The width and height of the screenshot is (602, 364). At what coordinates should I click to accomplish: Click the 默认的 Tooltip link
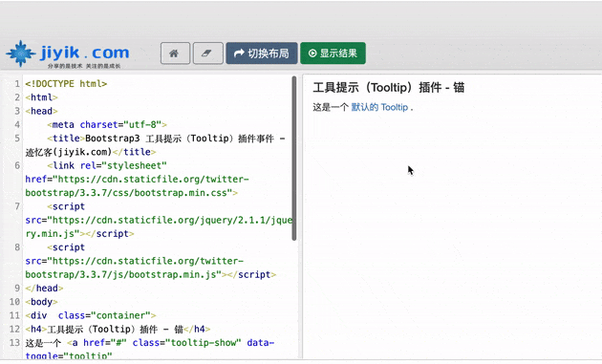click(x=379, y=107)
